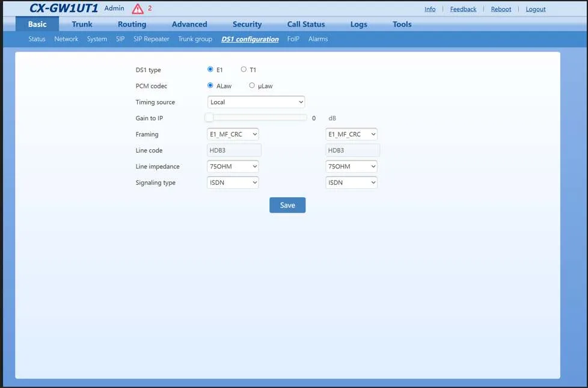
Task: Switch to the Routing tab
Action: pyautogui.click(x=132, y=24)
